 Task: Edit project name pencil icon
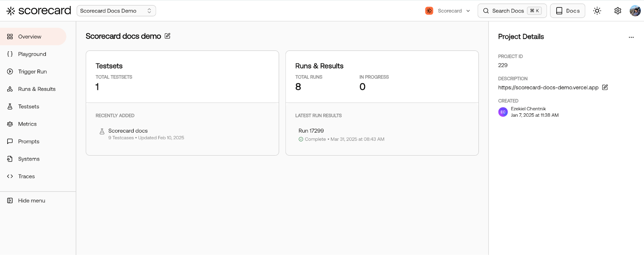[167, 36]
